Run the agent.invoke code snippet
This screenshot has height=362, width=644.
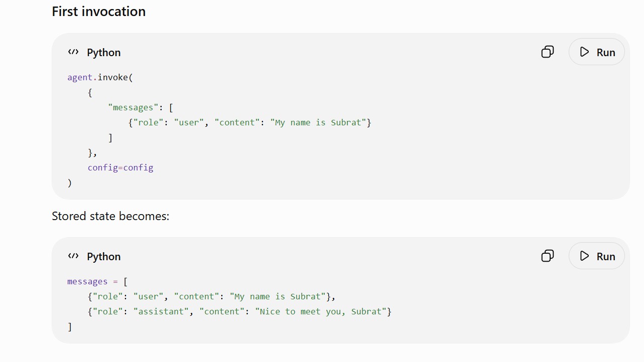597,52
